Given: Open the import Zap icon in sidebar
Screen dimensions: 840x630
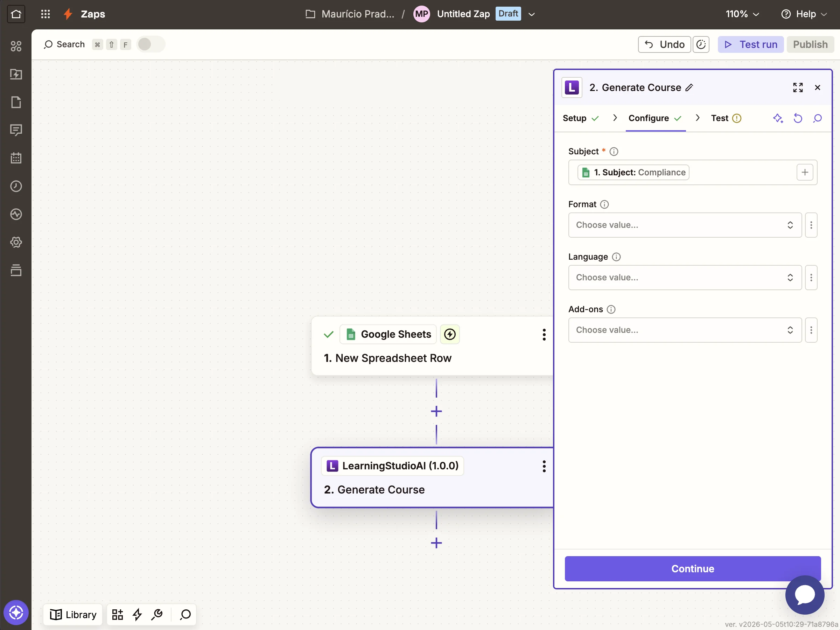Looking at the screenshot, I should (x=16, y=74).
